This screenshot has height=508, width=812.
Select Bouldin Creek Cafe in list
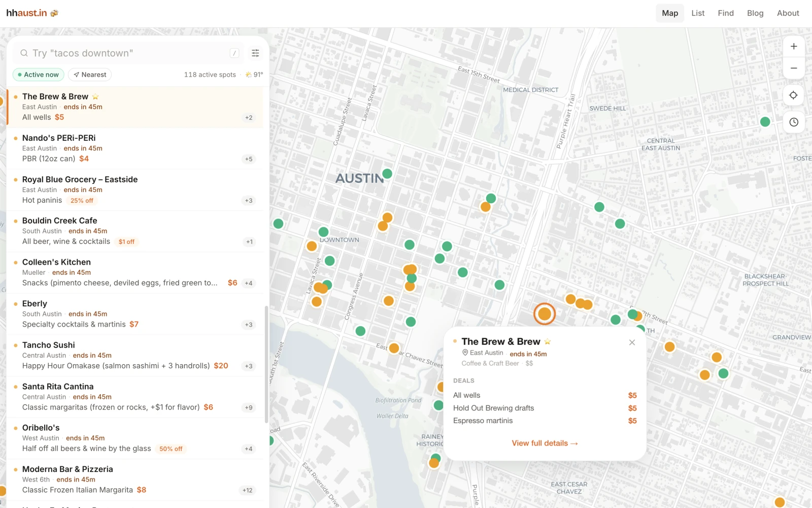(135, 231)
